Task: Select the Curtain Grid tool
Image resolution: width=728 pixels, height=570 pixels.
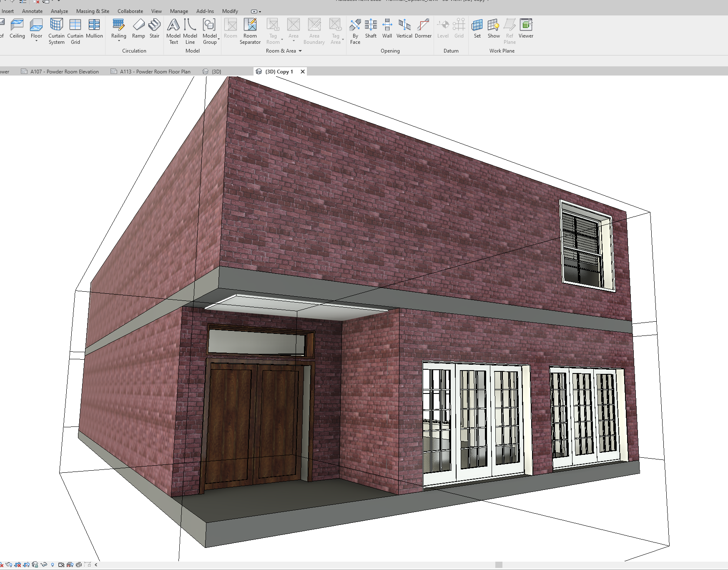Action: [x=75, y=32]
